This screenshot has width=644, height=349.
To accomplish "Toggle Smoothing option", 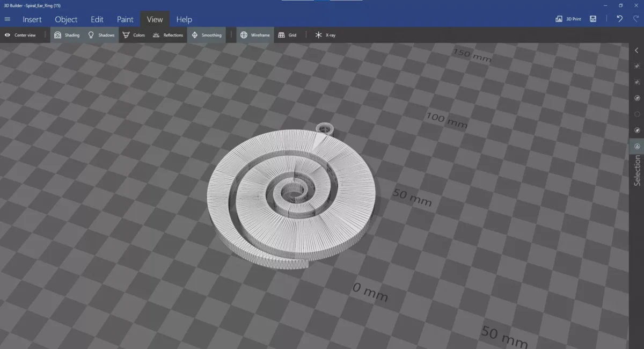I will pyautogui.click(x=207, y=35).
